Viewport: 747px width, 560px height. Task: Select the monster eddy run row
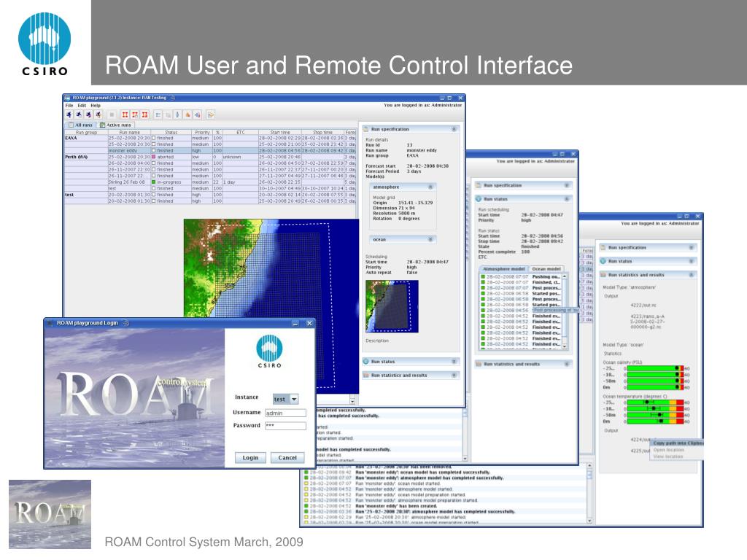[209, 150]
